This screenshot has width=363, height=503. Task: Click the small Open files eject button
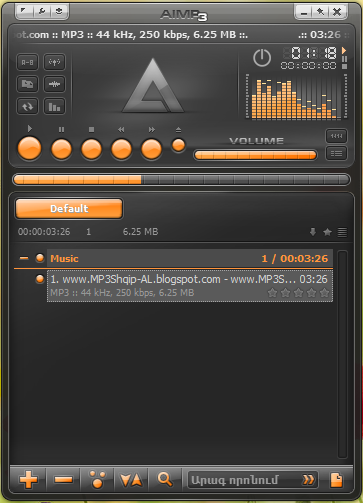click(x=178, y=145)
